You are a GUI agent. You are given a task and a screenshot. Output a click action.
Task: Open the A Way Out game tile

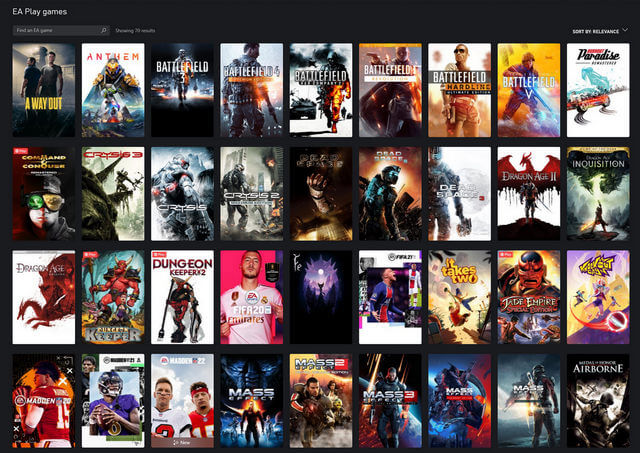pyautogui.click(x=44, y=90)
